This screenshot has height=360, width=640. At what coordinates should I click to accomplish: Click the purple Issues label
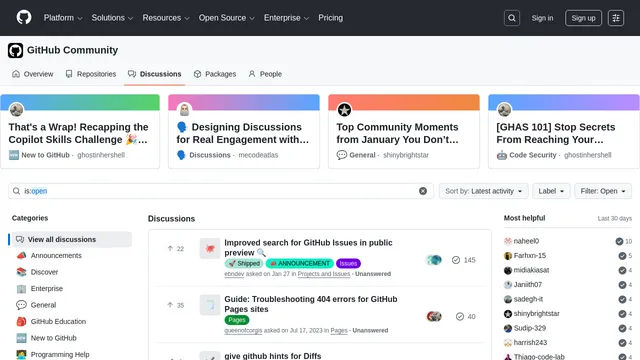click(x=348, y=263)
